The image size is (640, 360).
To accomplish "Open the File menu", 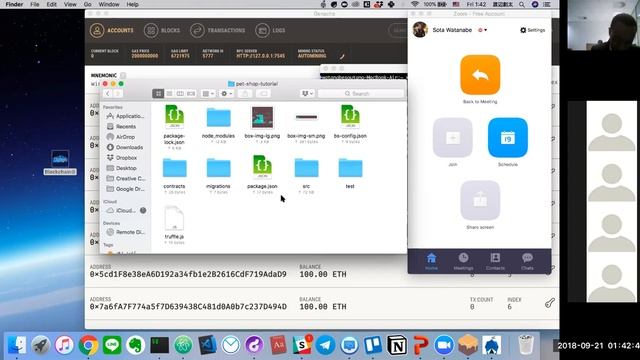I will pos(35,4).
